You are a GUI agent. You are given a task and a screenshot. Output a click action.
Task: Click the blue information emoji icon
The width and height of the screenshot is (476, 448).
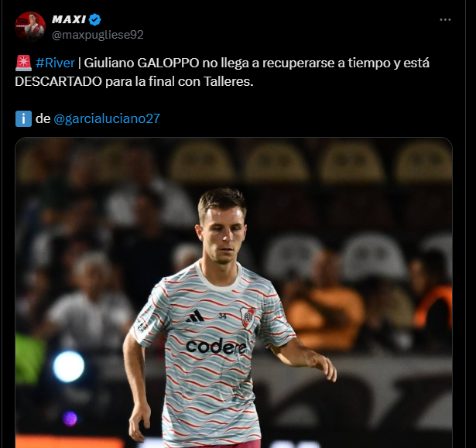[x=23, y=118]
